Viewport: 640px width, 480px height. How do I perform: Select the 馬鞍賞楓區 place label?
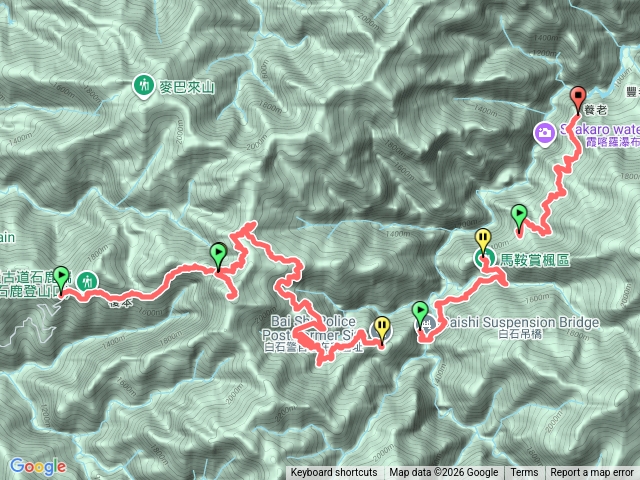535,260
